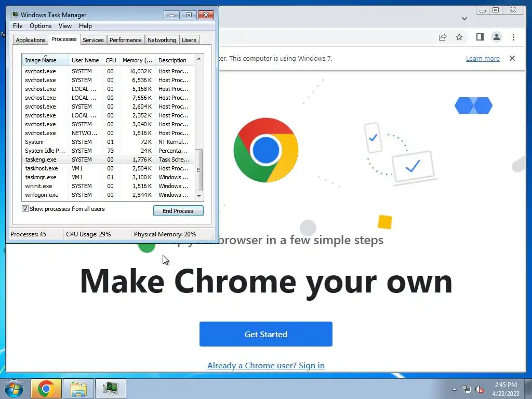
Task: Minimize the Task Manager window
Action: 171,15
